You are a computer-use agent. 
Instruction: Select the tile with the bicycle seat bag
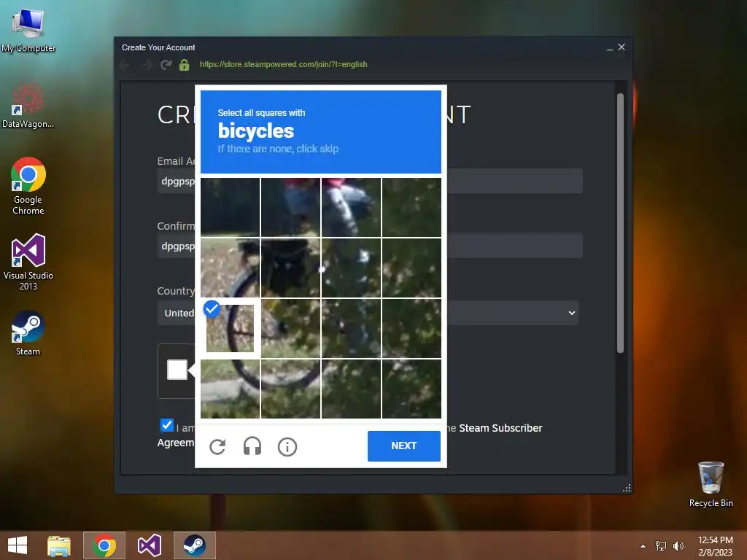[290, 268]
